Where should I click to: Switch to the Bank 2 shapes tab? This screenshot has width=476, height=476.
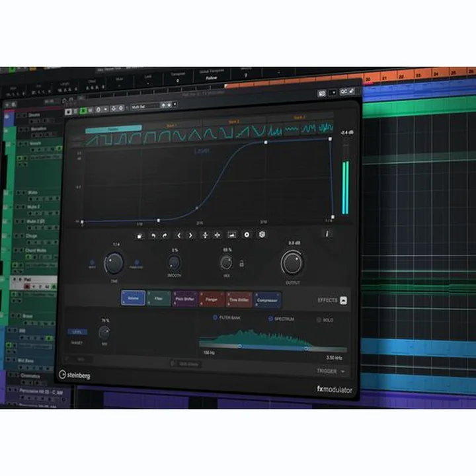(x=234, y=122)
